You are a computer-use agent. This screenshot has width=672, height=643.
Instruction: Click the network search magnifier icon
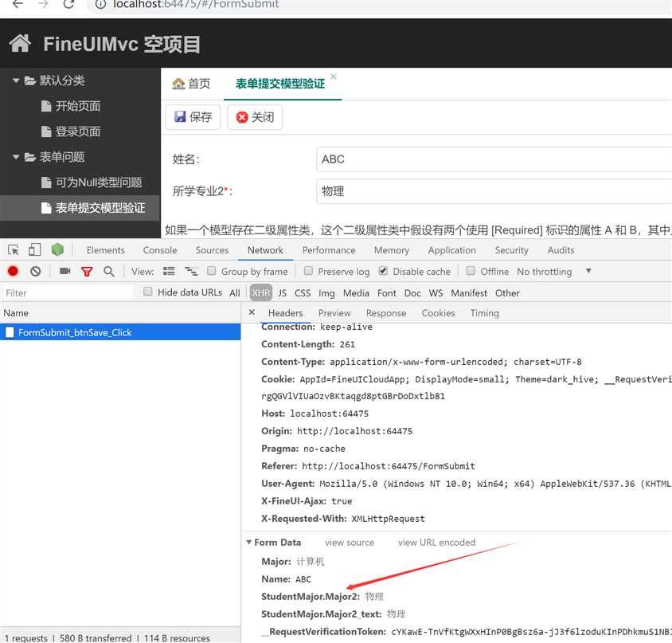pos(109,271)
